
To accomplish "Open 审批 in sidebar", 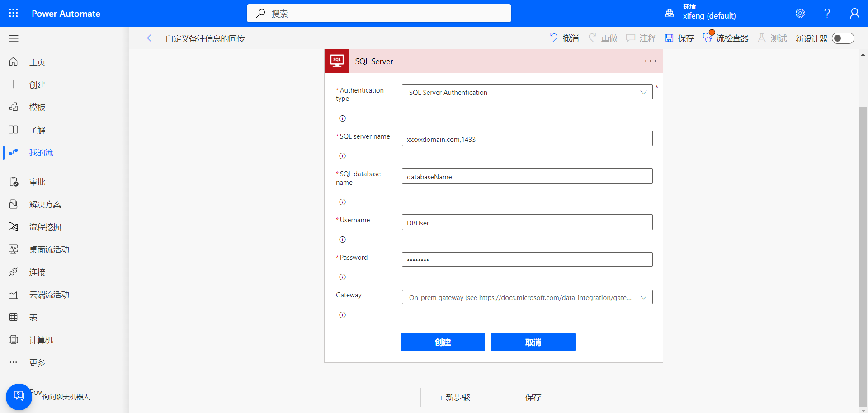I will 64,182.
